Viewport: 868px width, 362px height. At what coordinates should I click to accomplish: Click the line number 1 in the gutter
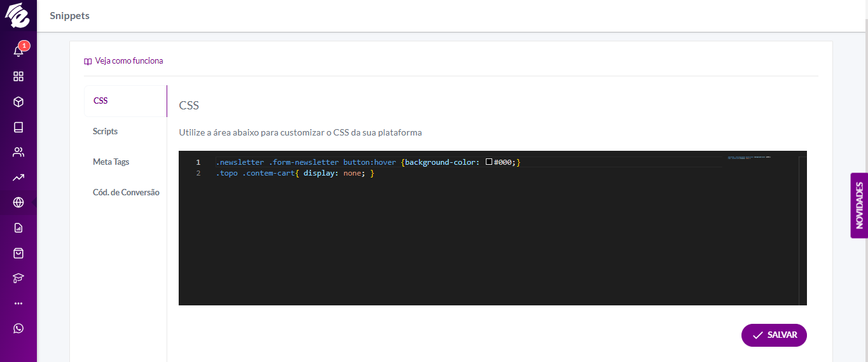[x=198, y=162]
